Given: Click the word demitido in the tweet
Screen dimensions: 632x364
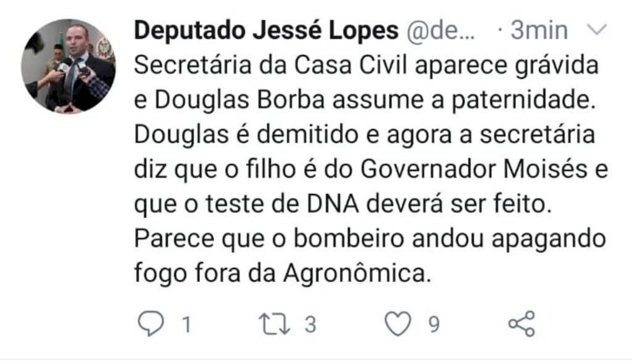Looking at the screenshot, I should point(307,134).
